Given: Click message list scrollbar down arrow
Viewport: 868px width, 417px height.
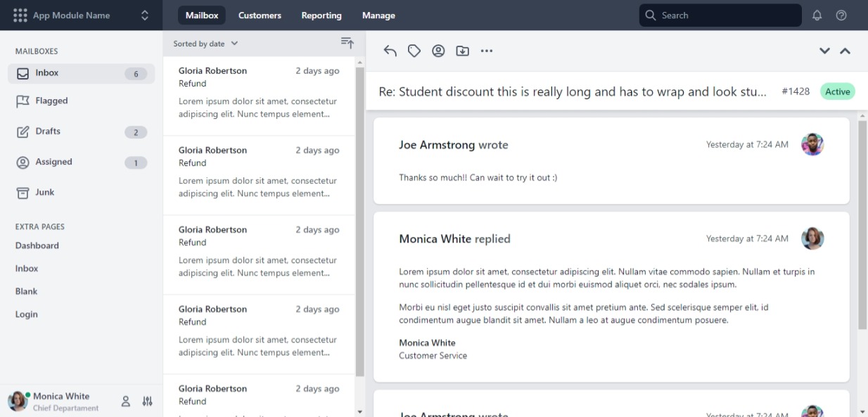Looking at the screenshot, I should 360,412.
